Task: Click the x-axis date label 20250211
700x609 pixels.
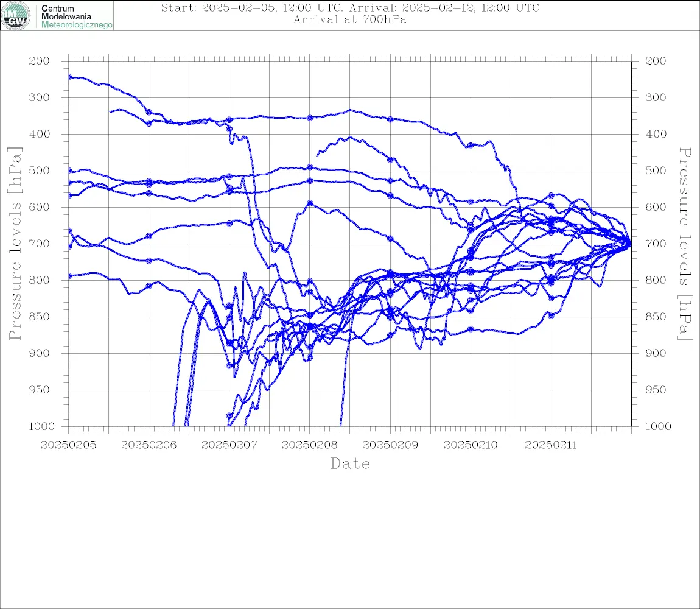Action: [x=551, y=445]
